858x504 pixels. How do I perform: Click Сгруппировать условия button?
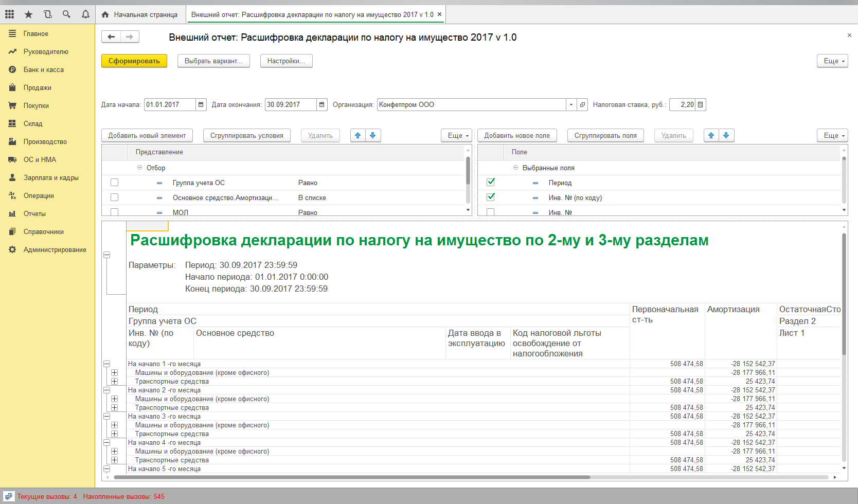click(x=247, y=135)
